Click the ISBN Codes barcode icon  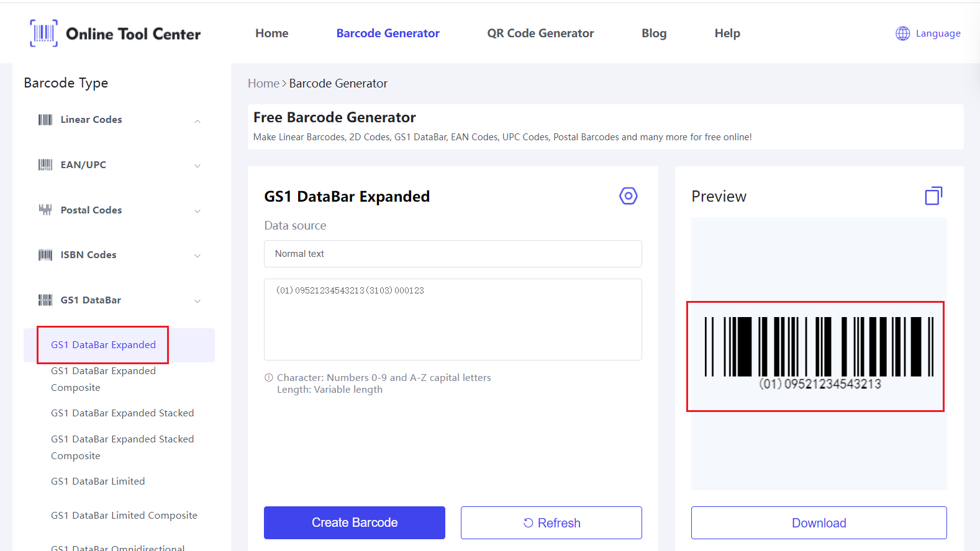(x=45, y=255)
